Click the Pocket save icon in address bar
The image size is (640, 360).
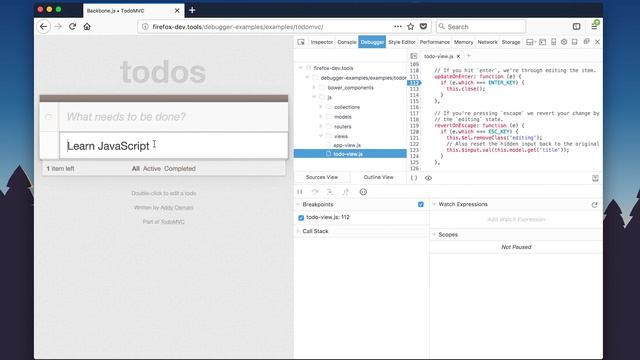(x=423, y=27)
